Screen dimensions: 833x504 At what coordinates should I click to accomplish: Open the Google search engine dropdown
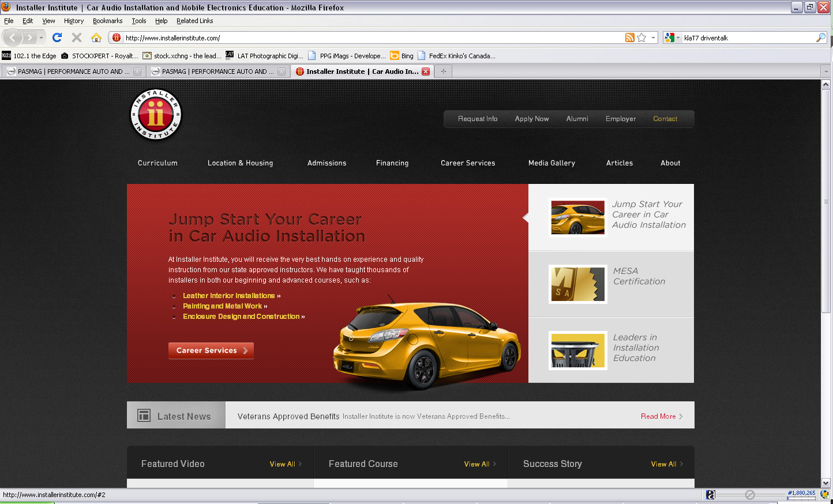tap(672, 37)
